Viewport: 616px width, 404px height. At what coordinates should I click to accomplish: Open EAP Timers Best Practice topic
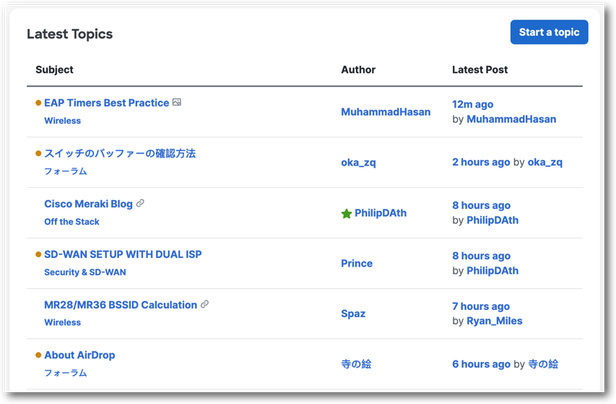[106, 103]
